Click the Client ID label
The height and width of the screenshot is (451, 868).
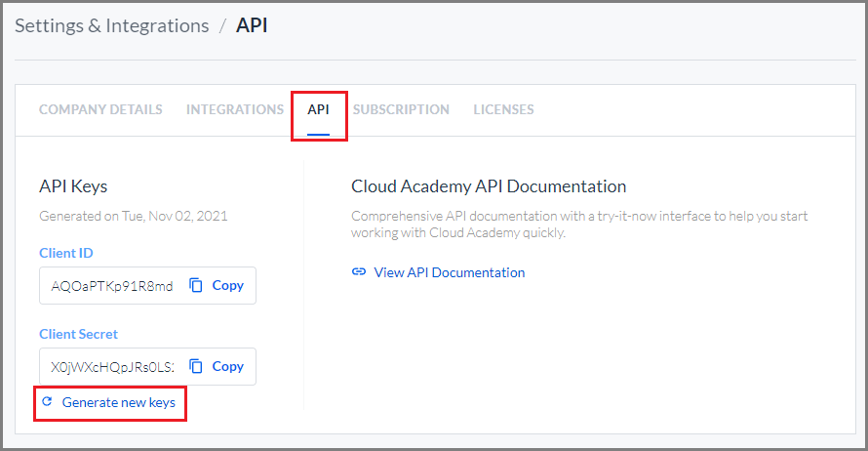click(x=66, y=253)
